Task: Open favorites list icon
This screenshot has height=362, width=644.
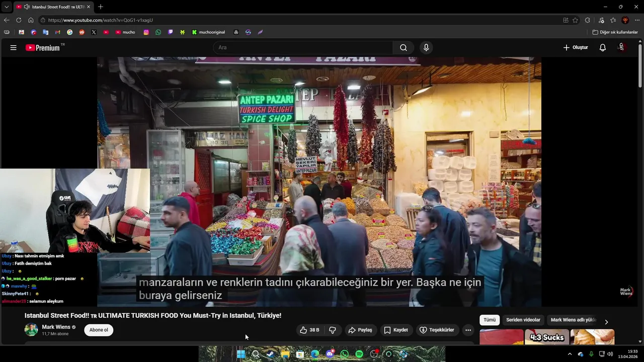Action: coord(613,20)
